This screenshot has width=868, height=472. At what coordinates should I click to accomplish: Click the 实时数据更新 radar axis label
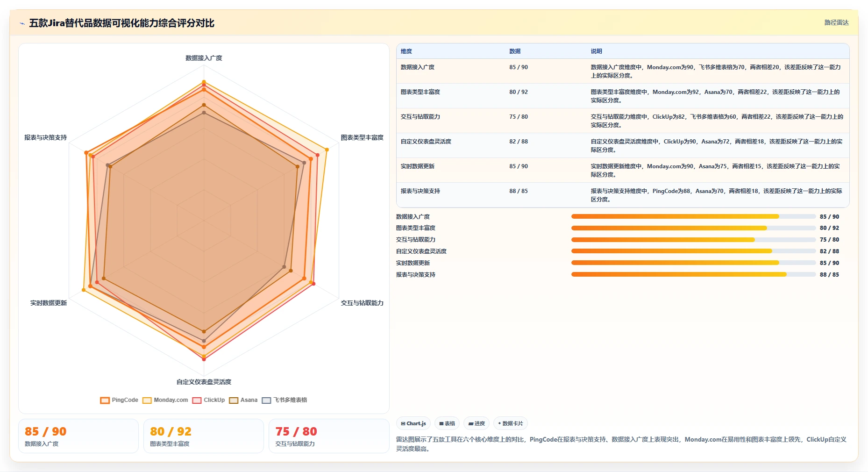click(49, 303)
